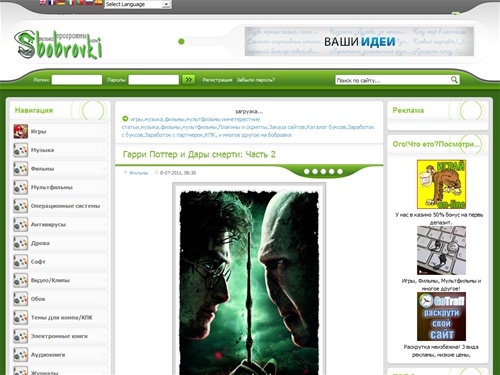Focus the Пароль input field
The height and width of the screenshot is (375, 500).
coord(154,80)
